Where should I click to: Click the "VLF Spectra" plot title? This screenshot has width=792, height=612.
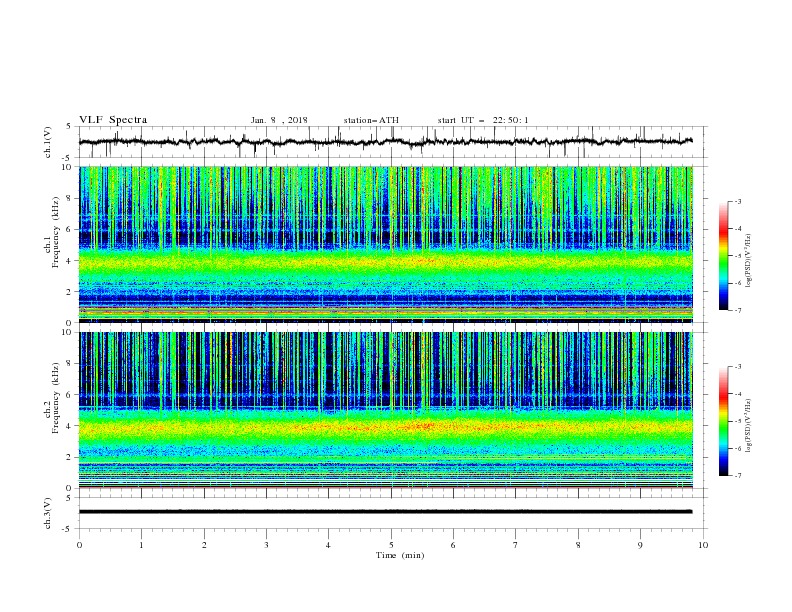pyautogui.click(x=113, y=120)
